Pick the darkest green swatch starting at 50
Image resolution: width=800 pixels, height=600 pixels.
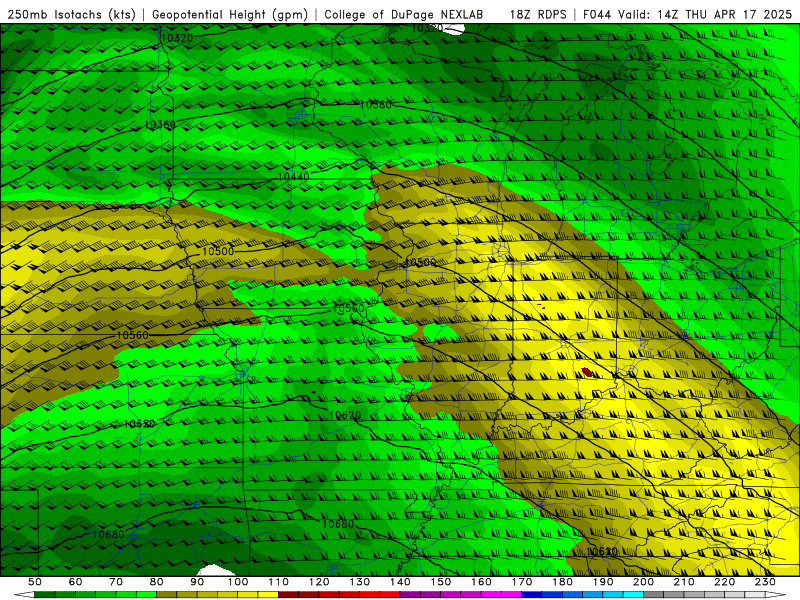45,595
